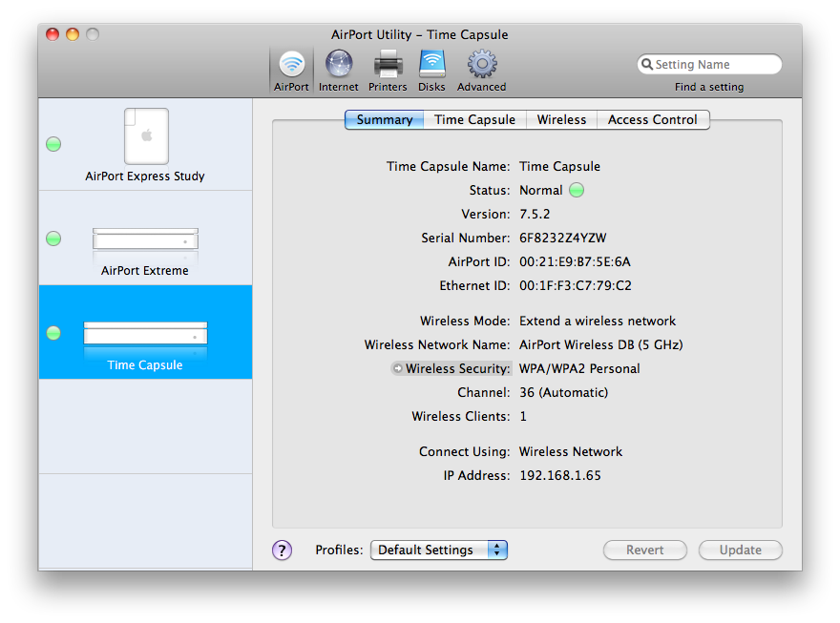Click the WPA/WPA2 Personal value
Viewport: 840px width, 623px height.
tap(579, 368)
